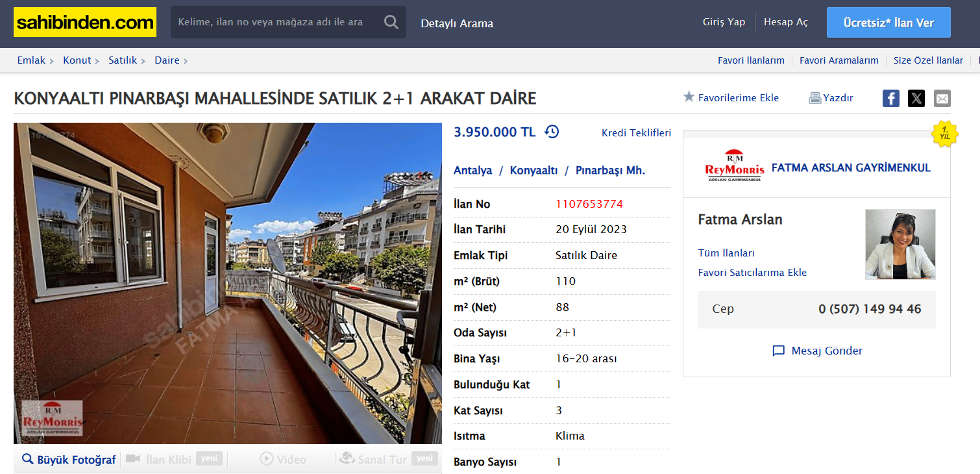Open the İlan Klibi tab
Image resolution: width=980 pixels, height=474 pixels.
174,459
